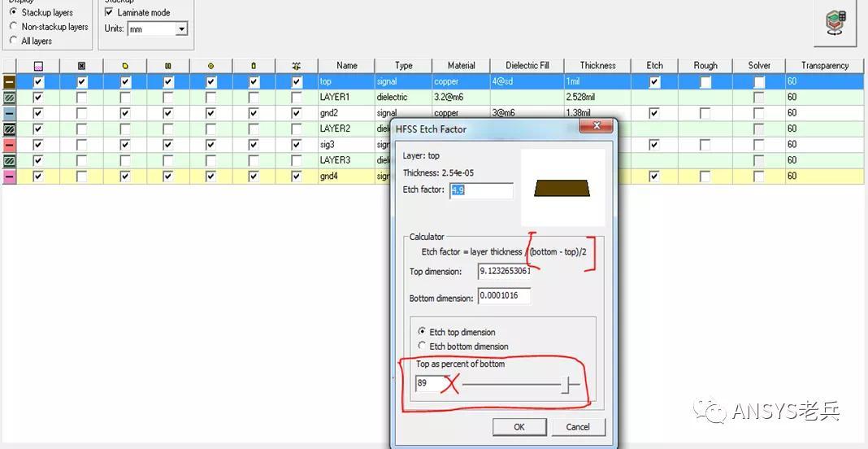
Task: Click the red layer icon for sig3
Action: click(x=10, y=145)
